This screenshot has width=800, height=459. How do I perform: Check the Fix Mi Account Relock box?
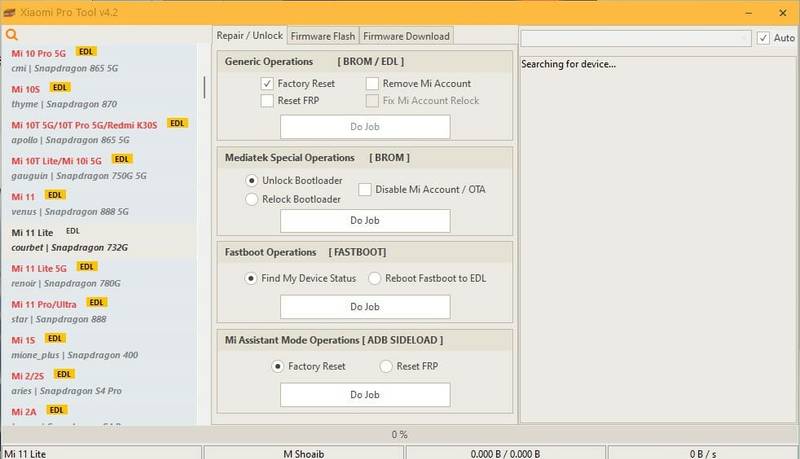tap(372, 100)
